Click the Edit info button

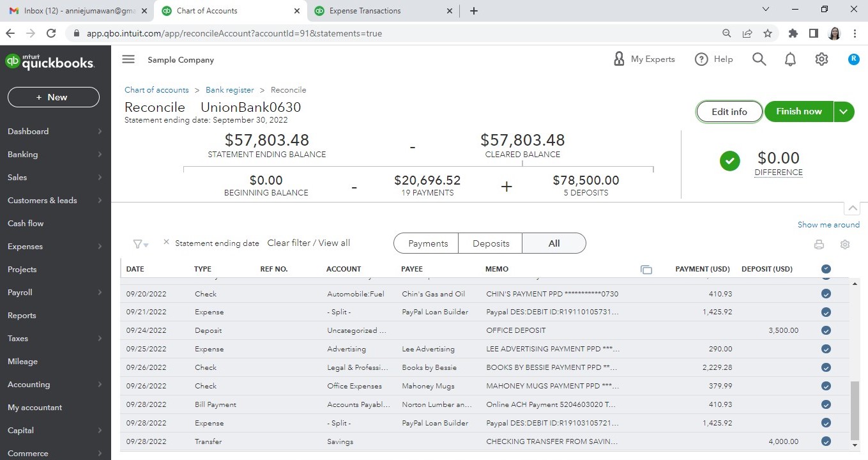729,111
